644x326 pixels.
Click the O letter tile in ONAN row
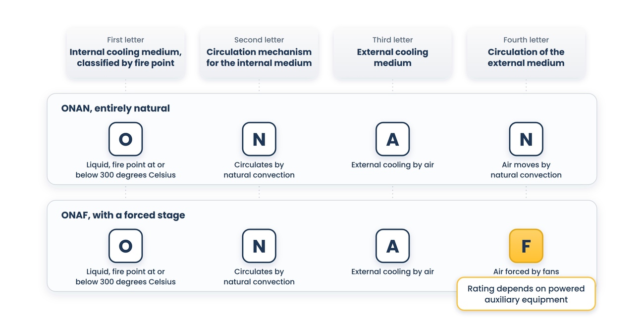[x=125, y=139]
